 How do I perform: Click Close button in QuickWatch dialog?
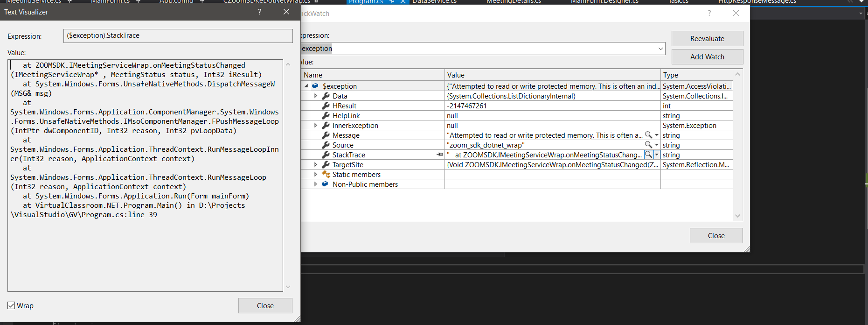coord(716,236)
